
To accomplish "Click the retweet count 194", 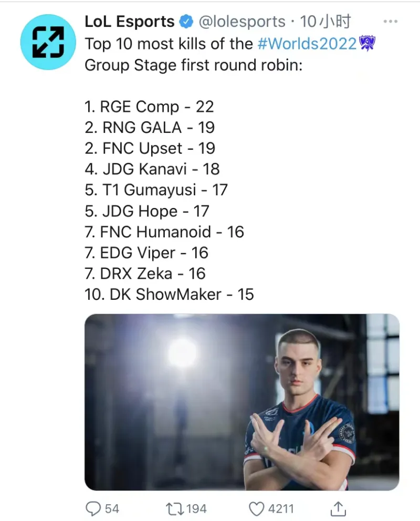I will coord(196,508).
